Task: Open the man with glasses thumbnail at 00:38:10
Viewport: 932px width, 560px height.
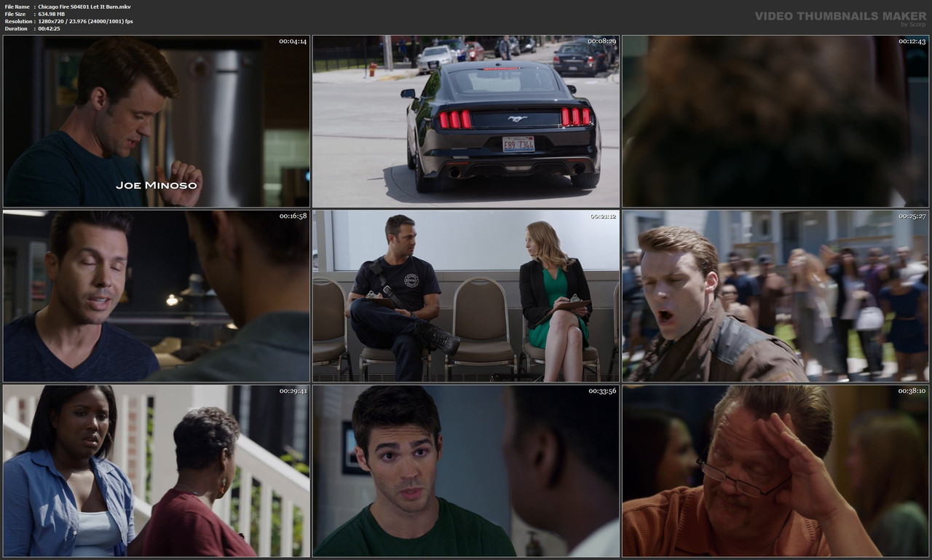Action: [x=775, y=471]
